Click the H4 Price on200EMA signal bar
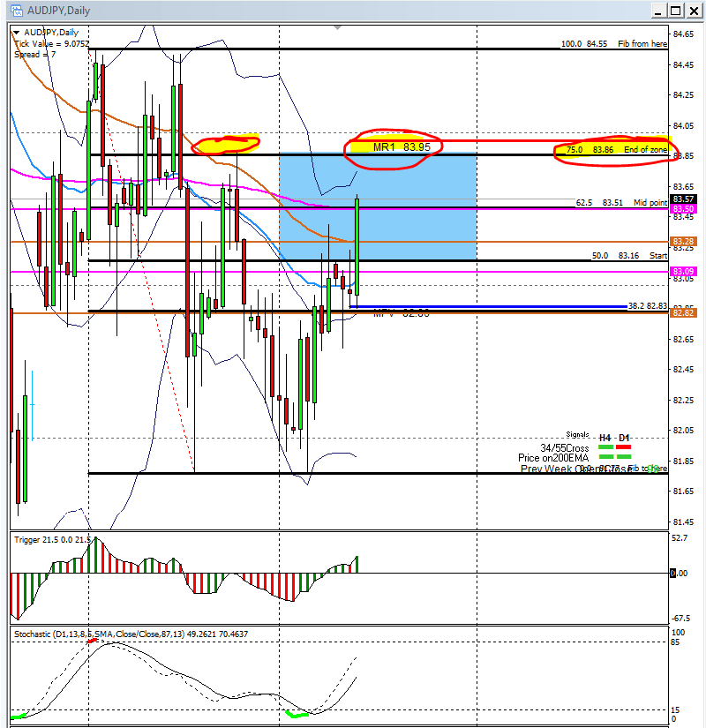The width and height of the screenshot is (706, 728). point(605,458)
